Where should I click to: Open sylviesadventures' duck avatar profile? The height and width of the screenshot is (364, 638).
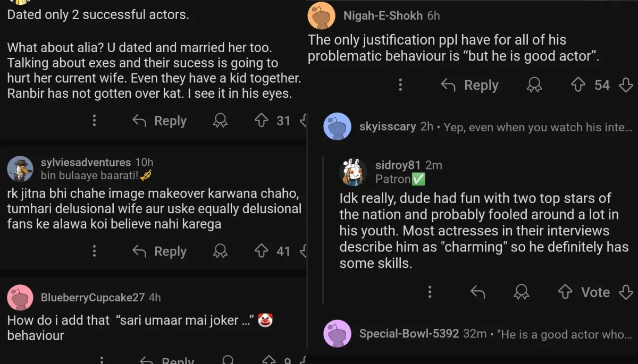pyautogui.click(x=20, y=169)
